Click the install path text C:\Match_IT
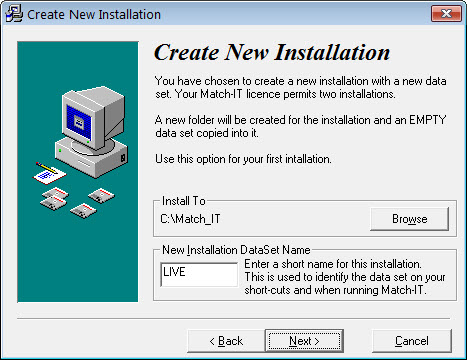 coord(190,219)
